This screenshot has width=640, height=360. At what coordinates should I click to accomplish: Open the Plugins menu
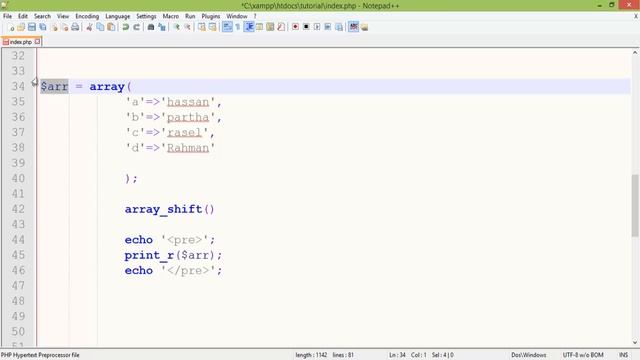pos(211,16)
